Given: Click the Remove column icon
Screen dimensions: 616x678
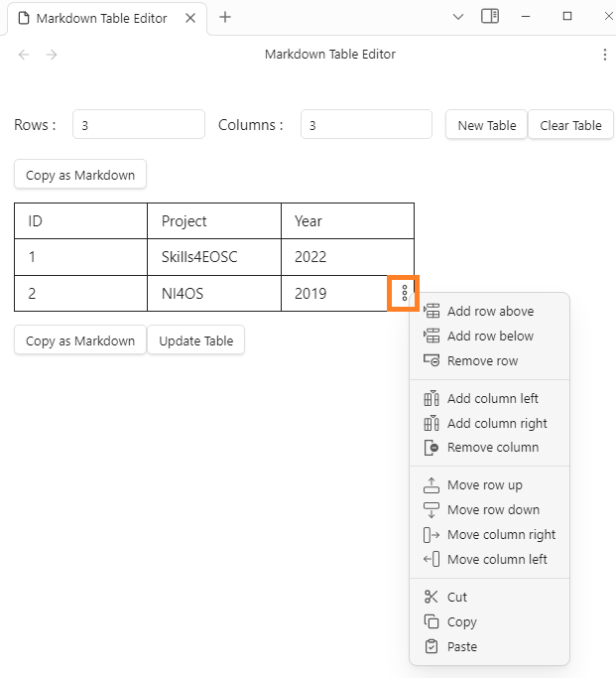Looking at the screenshot, I should (x=431, y=448).
